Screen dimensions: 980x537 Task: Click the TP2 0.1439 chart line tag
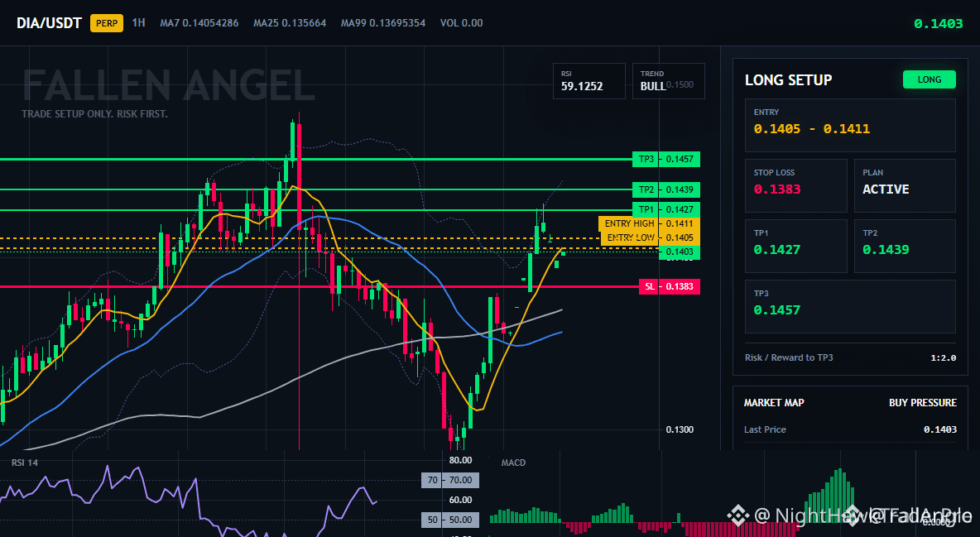(x=665, y=189)
